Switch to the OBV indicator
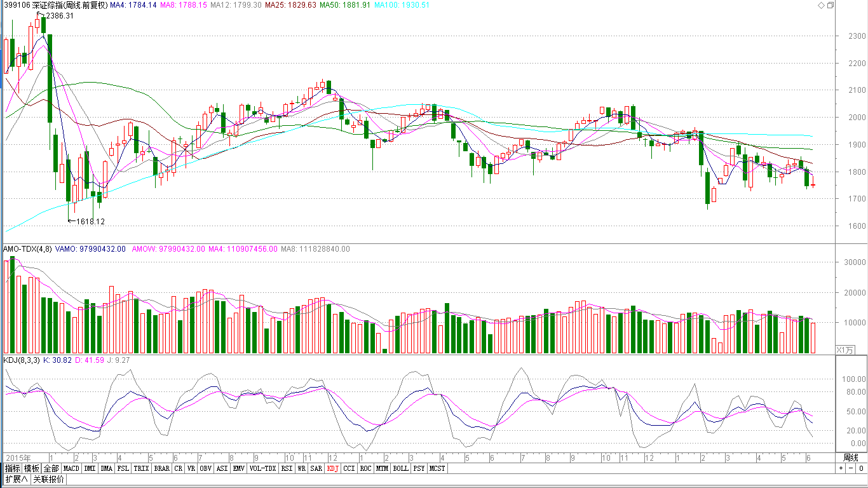Screen dimensions: 868x488 tap(205, 468)
